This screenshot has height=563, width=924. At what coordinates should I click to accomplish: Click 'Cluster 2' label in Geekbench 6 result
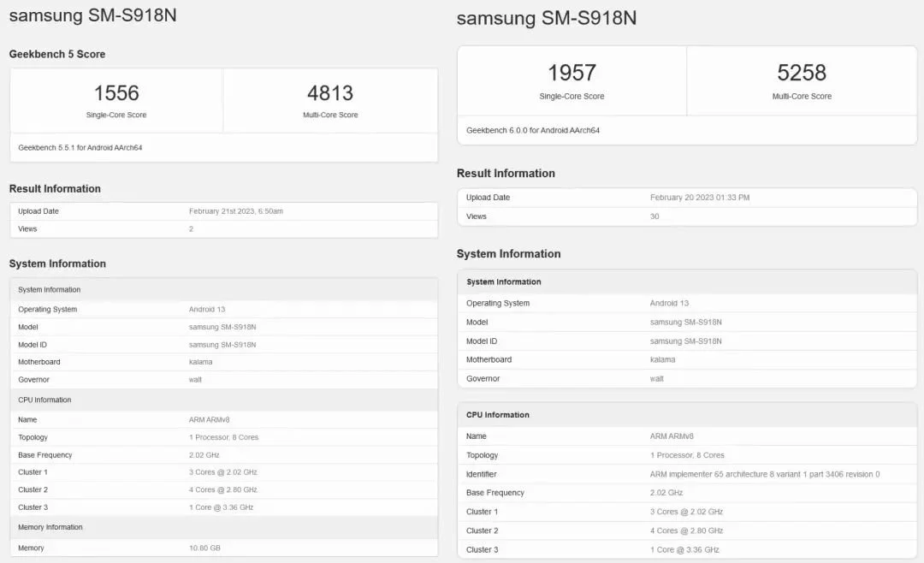coord(482,530)
